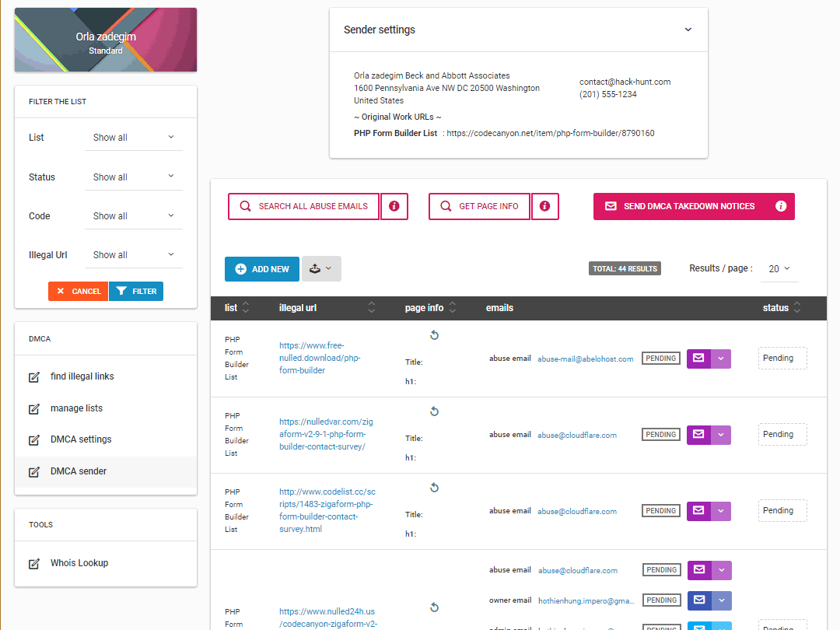Select DMCA sender menu item
840x630 pixels.
(106, 471)
